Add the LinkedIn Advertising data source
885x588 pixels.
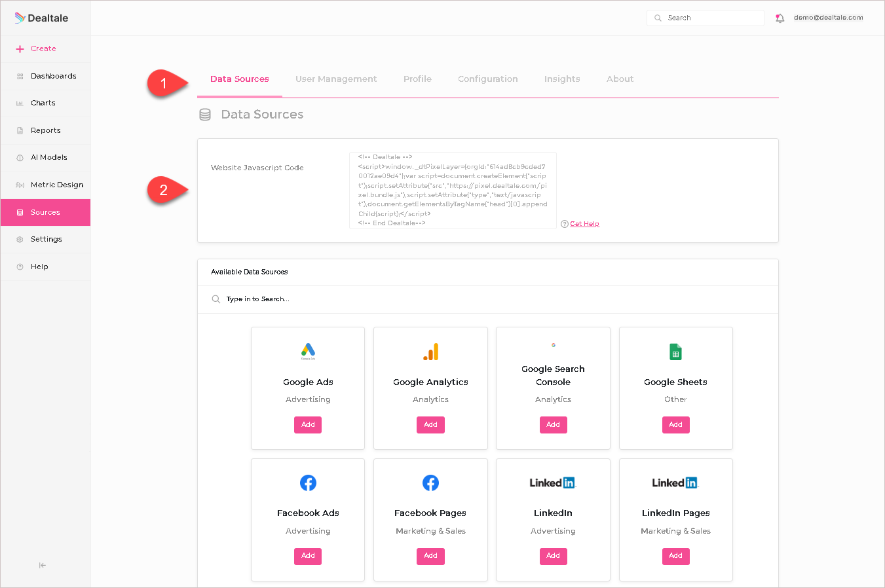[x=553, y=556]
